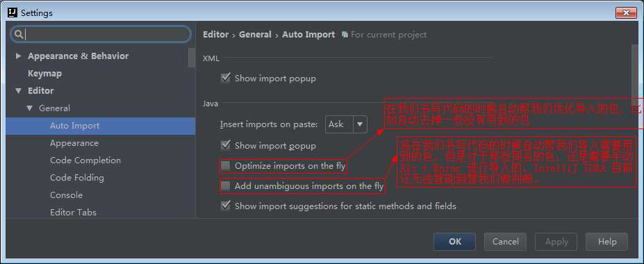Enable Optimize imports on the fly
This screenshot has height=264, width=644.
click(x=226, y=166)
